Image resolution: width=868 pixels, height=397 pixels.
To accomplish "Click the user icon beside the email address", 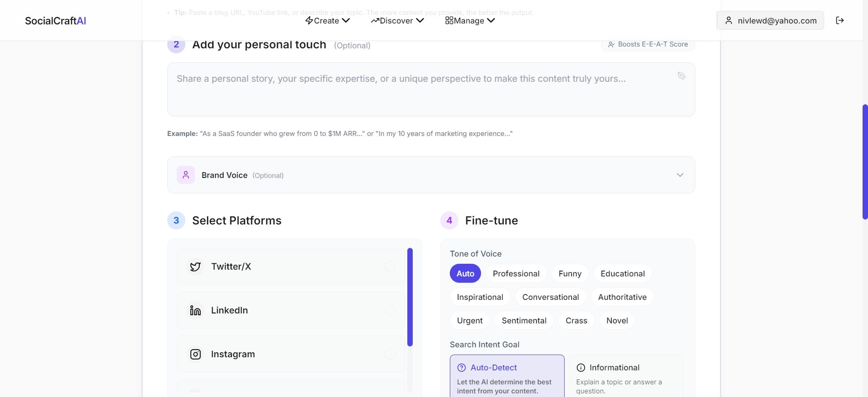I will [x=729, y=20].
